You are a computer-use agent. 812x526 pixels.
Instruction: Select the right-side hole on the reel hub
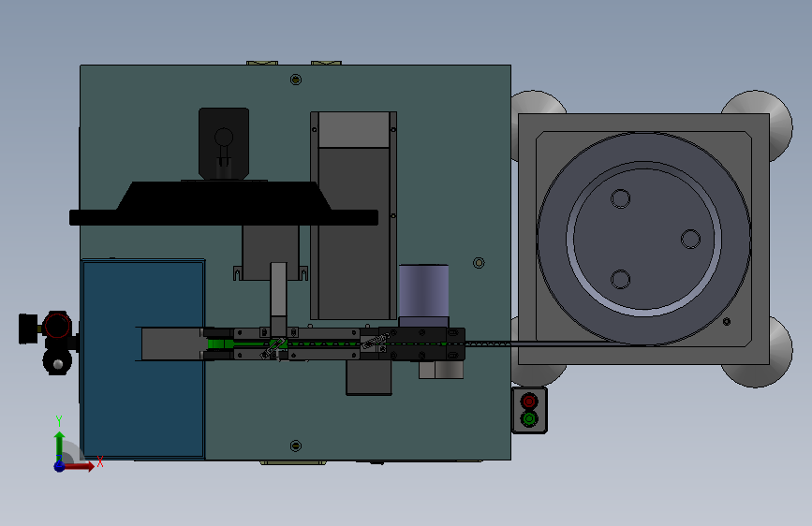[x=690, y=240]
